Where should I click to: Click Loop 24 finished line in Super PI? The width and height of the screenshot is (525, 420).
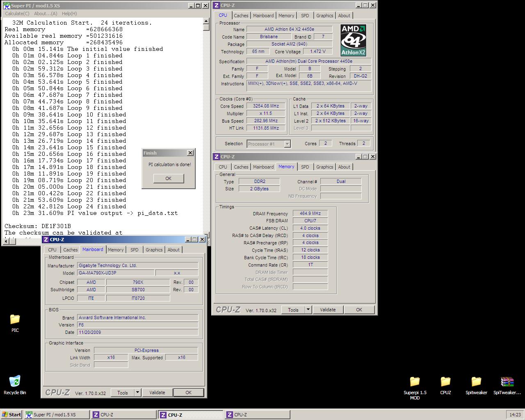pos(69,206)
